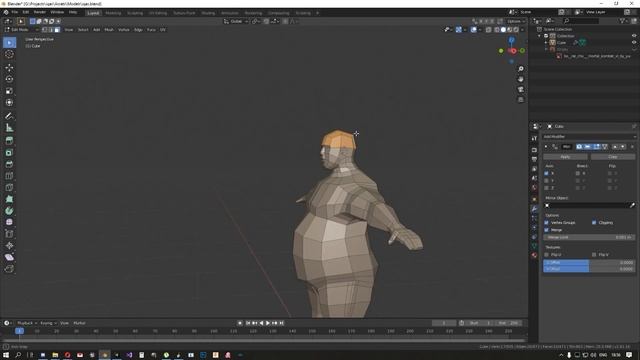Switch to wireframe viewport shading
This screenshot has width=640, height=360.
(x=497, y=30)
